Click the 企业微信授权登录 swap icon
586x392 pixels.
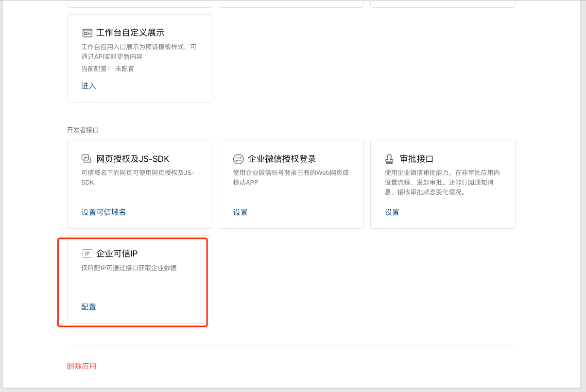[238, 159]
